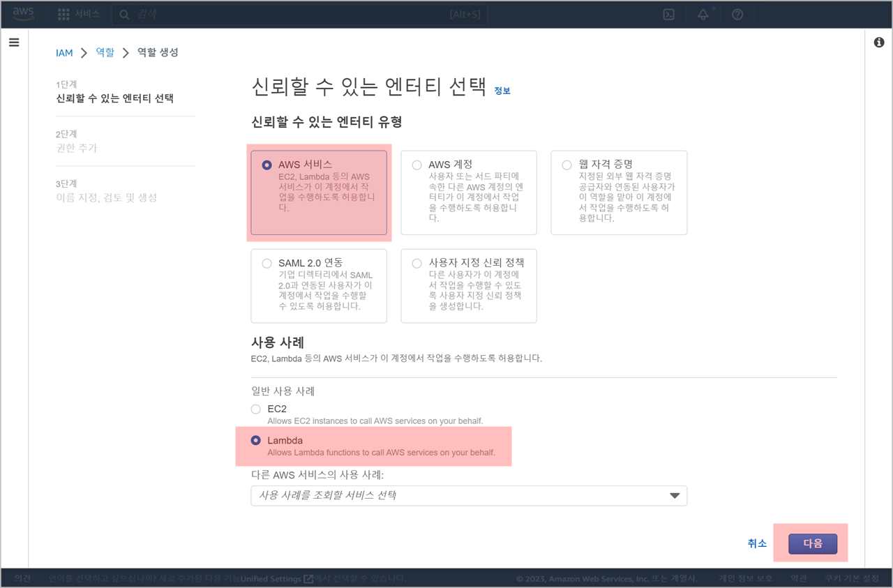
Task: Open the 사용 사례를 조회할 서비스 선택 dropdown
Action: coord(469,495)
